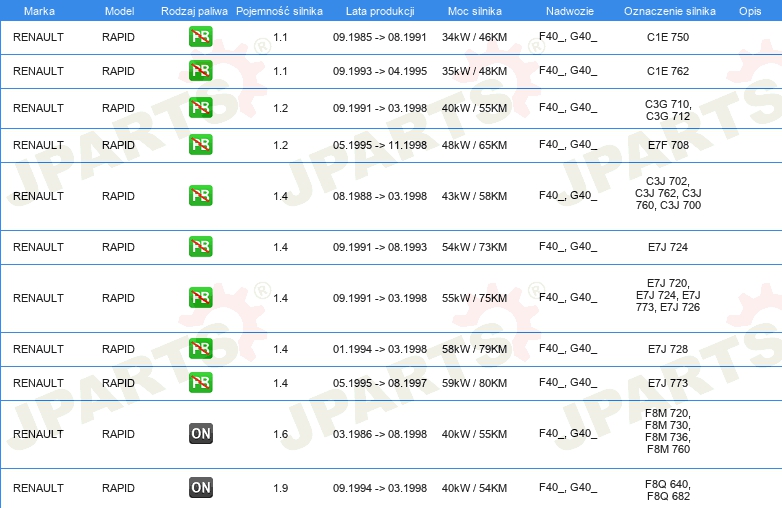Click the PB icon in the 43kW / 58KM row
The width and height of the screenshot is (782, 508).
(x=200, y=195)
